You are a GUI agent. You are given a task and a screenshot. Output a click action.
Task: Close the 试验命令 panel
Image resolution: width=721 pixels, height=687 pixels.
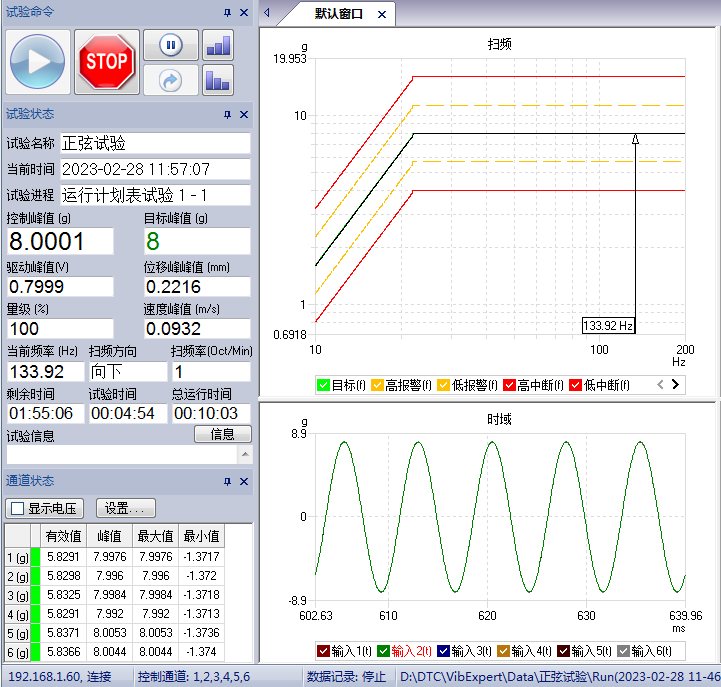pos(244,12)
